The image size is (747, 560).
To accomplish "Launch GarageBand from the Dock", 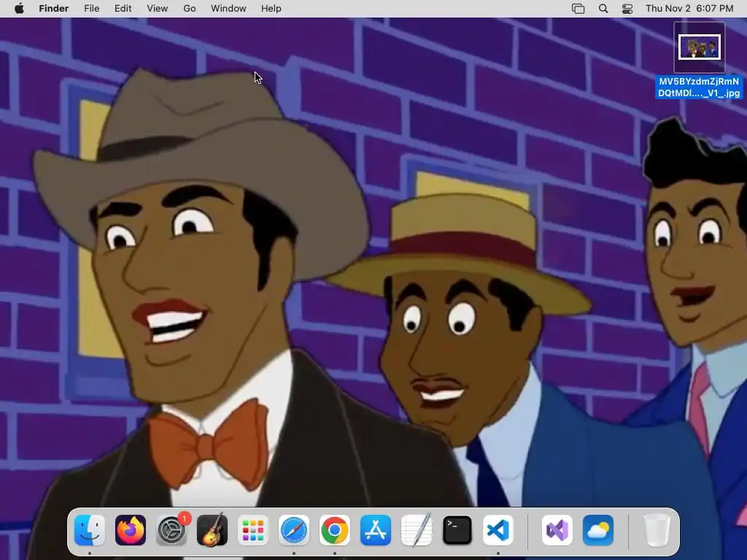I will [x=212, y=530].
